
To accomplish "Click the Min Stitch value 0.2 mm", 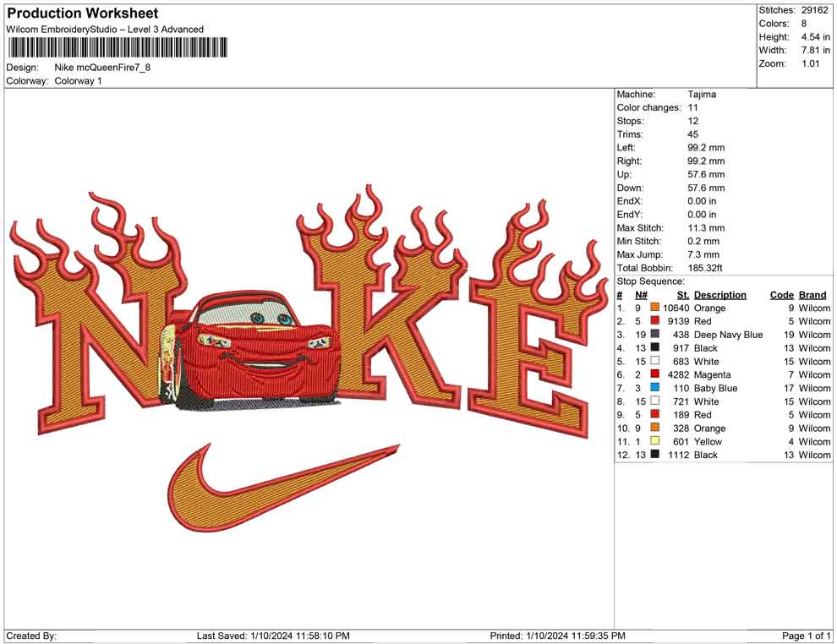I will pyautogui.click(x=703, y=241).
